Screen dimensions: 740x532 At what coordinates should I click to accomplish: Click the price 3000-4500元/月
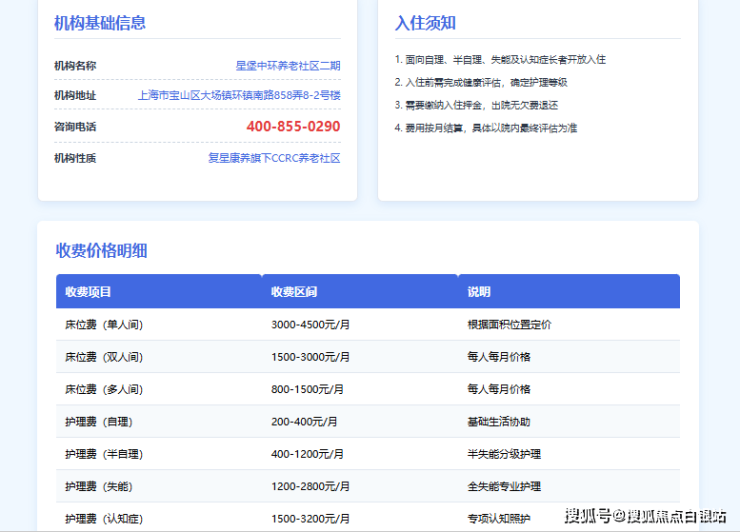311,325
